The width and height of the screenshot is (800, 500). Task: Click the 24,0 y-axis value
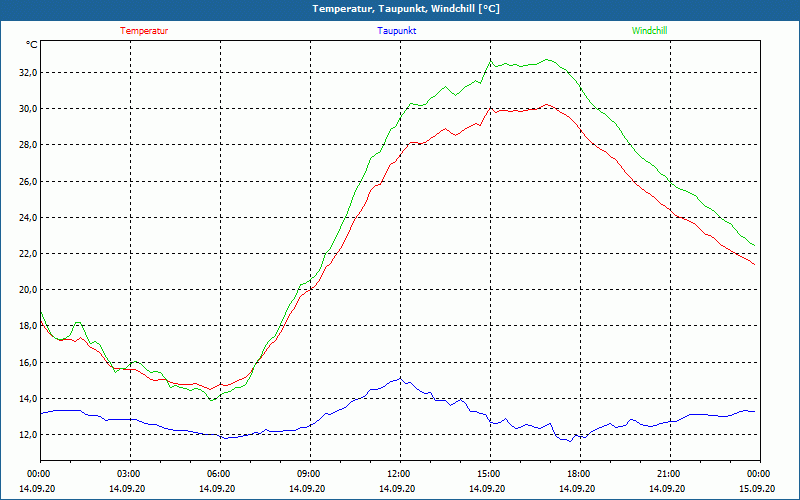coord(28,218)
